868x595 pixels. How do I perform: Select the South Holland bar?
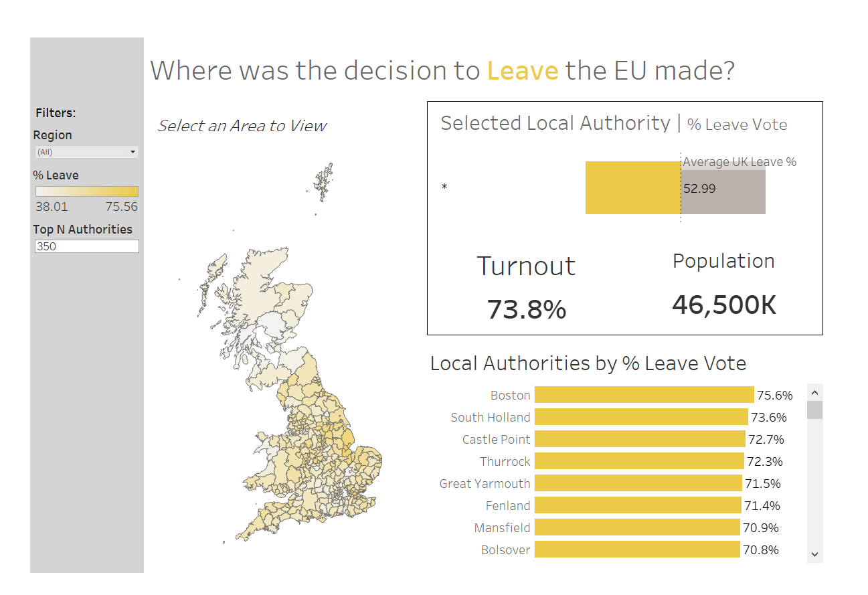click(x=640, y=417)
